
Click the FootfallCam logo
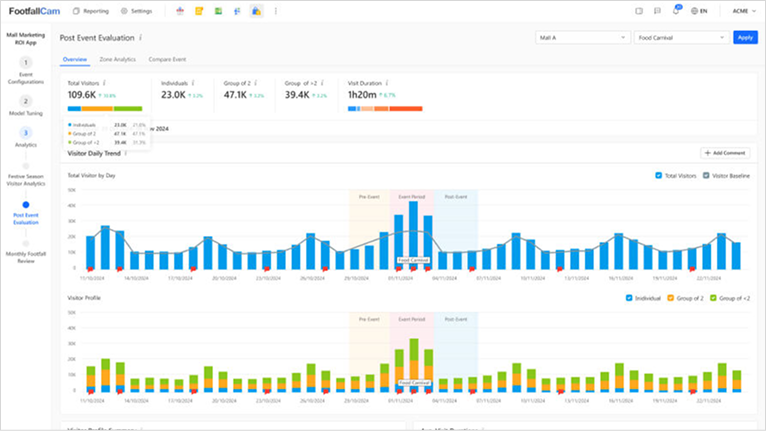coord(34,11)
